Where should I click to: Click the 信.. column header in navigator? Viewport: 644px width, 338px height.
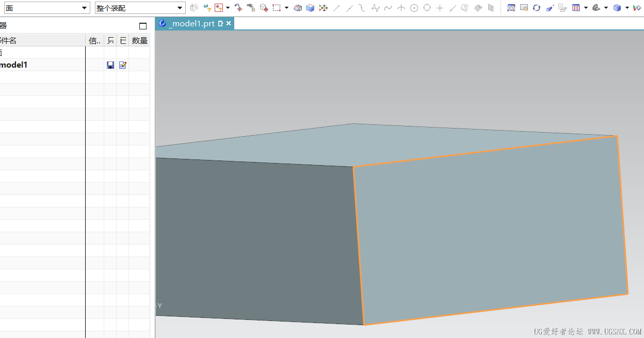tap(95, 40)
